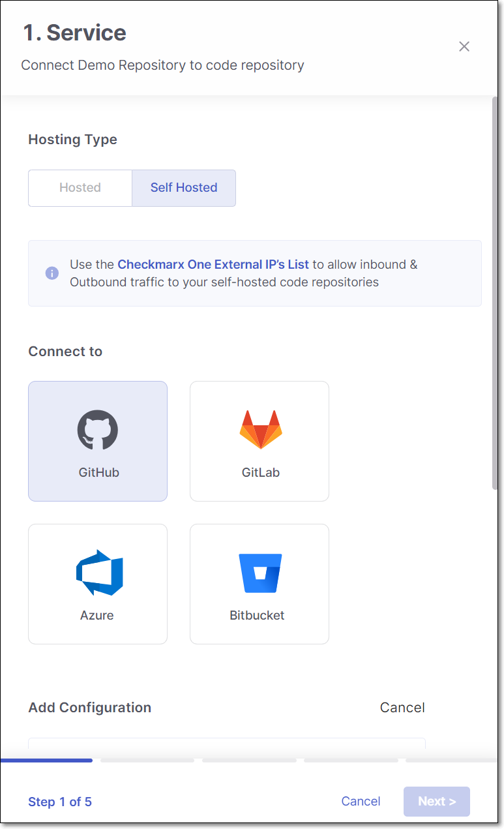Viewport: 504px width, 829px height.
Task: Click the vertical scrollbar of the dialog
Action: click(x=495, y=294)
